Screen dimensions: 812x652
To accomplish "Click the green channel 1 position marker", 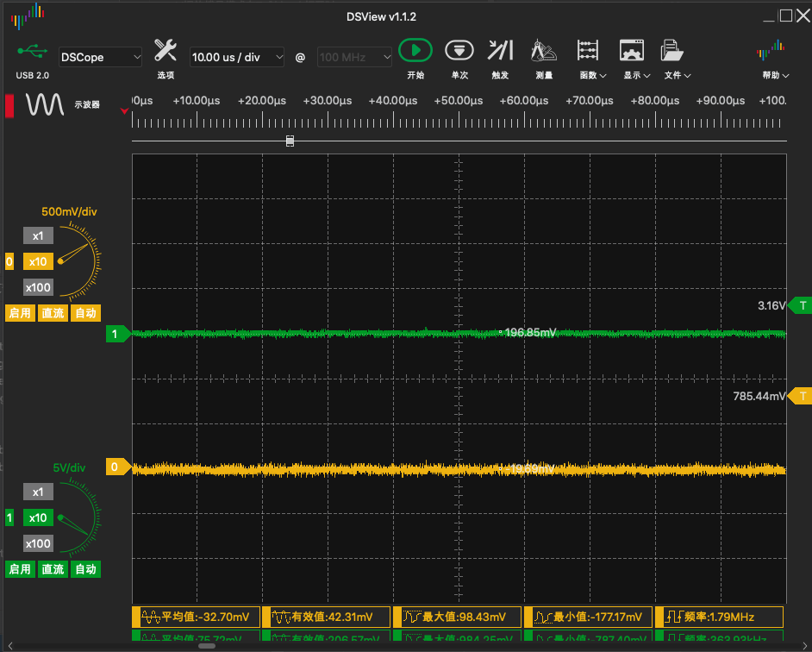I will point(119,334).
